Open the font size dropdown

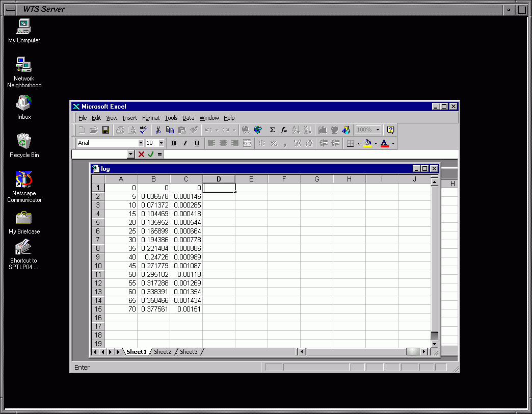coord(162,143)
